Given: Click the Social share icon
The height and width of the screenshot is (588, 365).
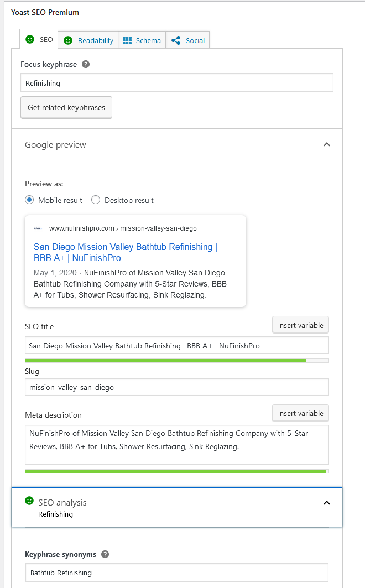Looking at the screenshot, I should coord(176,40).
